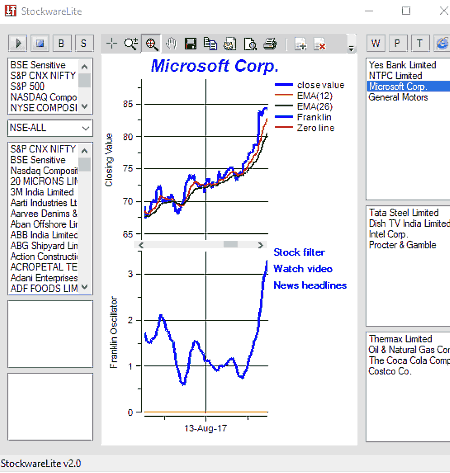Select The Coca Cola Company entry
Viewport: 450px width, 473px height.
coord(409,360)
